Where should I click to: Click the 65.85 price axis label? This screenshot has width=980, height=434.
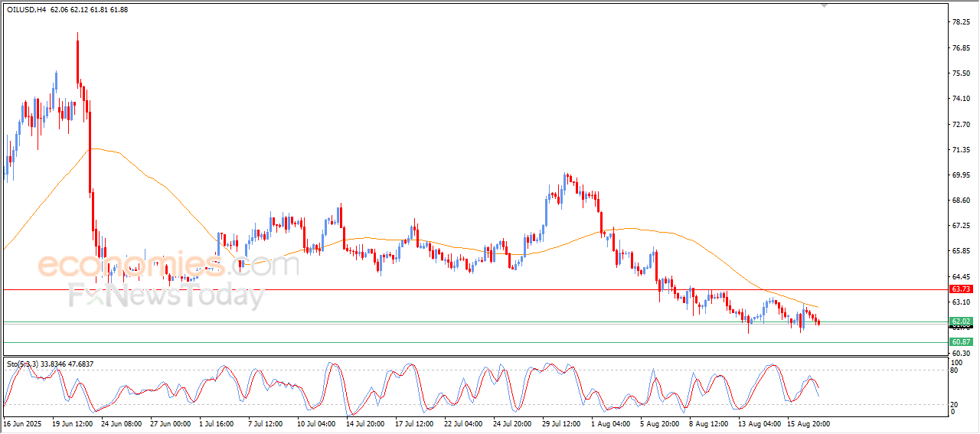tap(962, 251)
